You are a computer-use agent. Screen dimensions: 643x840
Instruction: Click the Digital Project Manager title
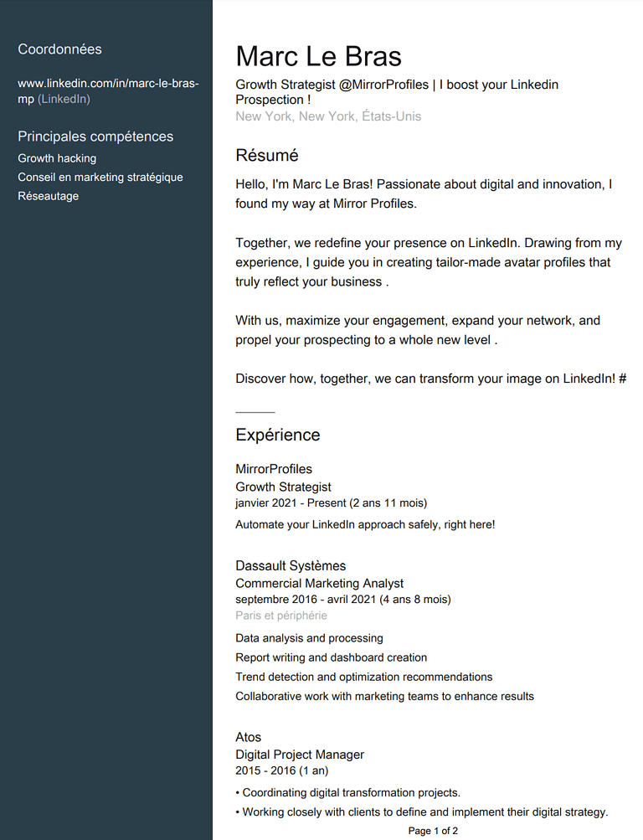click(x=299, y=755)
